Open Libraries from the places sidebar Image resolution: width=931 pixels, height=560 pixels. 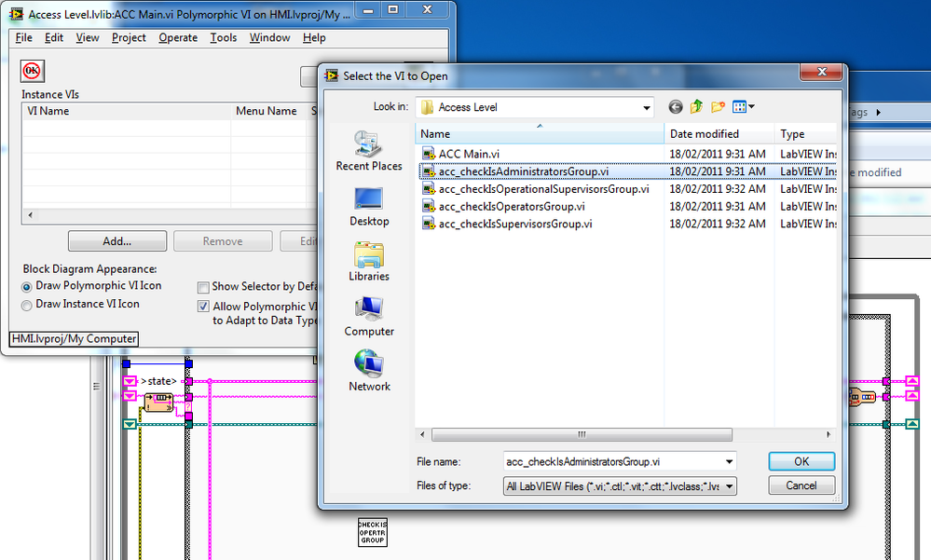[369, 262]
